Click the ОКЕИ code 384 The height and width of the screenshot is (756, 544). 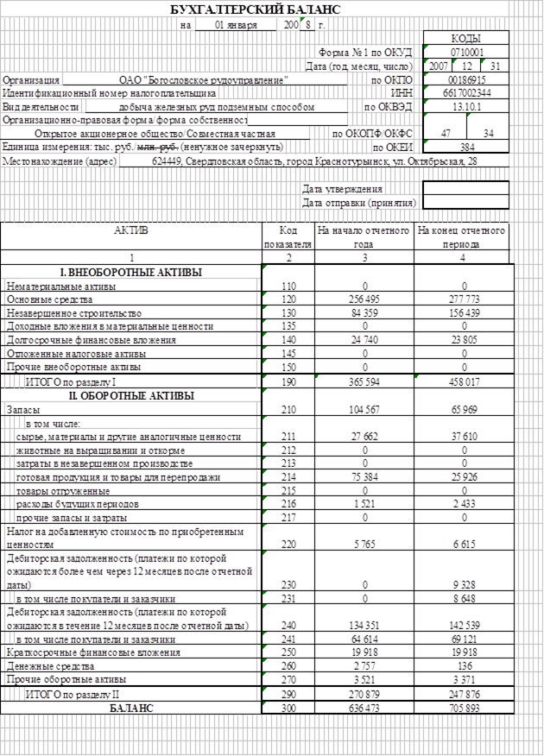coord(466,147)
